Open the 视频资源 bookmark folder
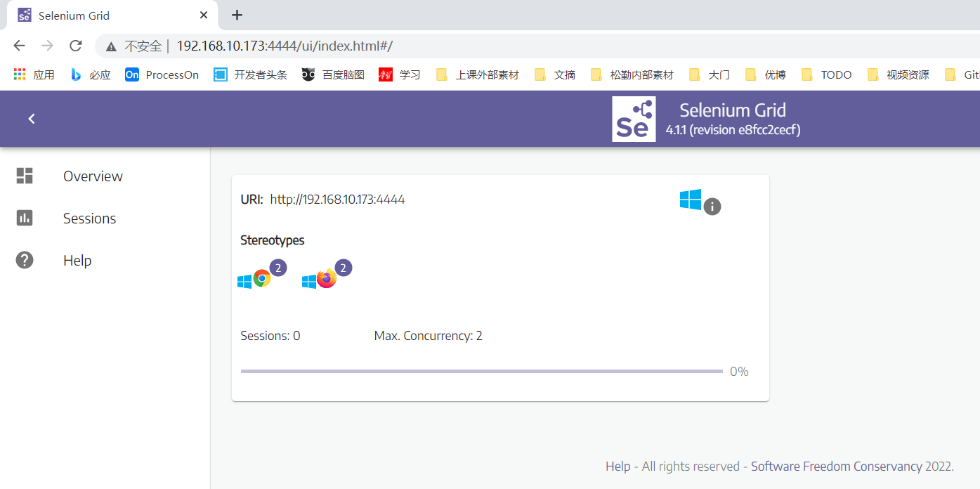Viewport: 980px width, 489px height. click(899, 74)
